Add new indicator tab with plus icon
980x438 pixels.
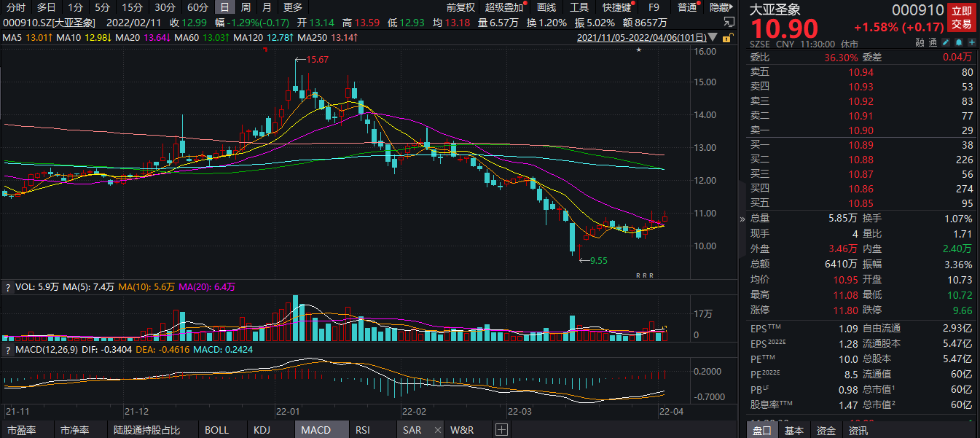click(501, 430)
